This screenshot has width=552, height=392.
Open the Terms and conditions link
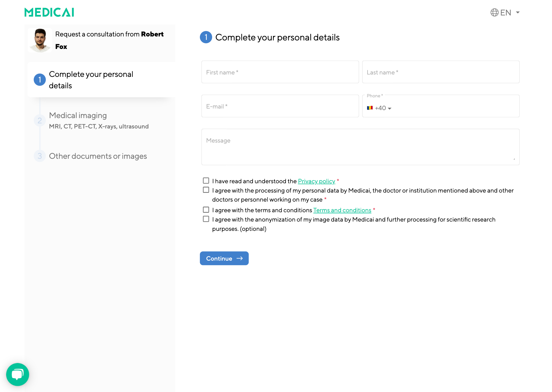click(342, 210)
